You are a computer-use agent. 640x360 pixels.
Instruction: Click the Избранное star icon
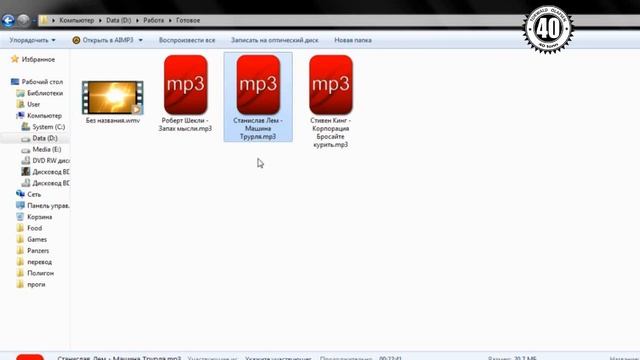pyautogui.click(x=15, y=59)
